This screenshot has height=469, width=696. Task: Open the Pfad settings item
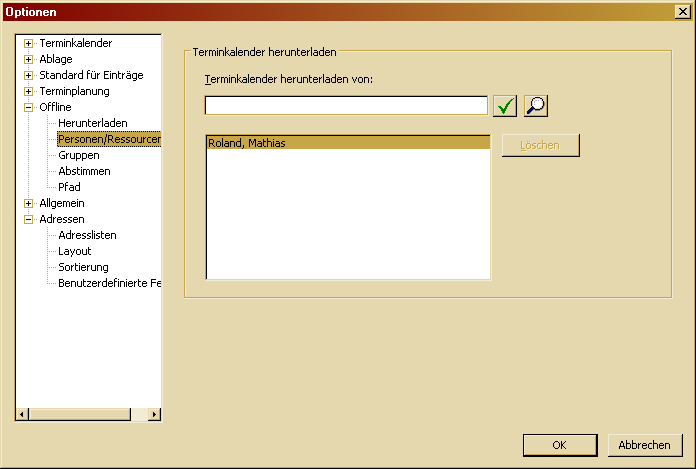tap(69, 187)
